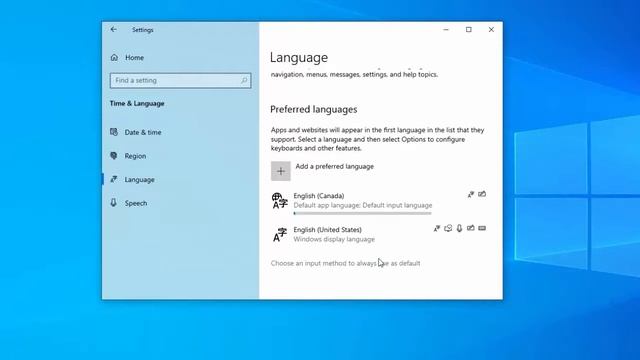Click the English (Canada) language glyph icon
640x360 pixels.
280,201
